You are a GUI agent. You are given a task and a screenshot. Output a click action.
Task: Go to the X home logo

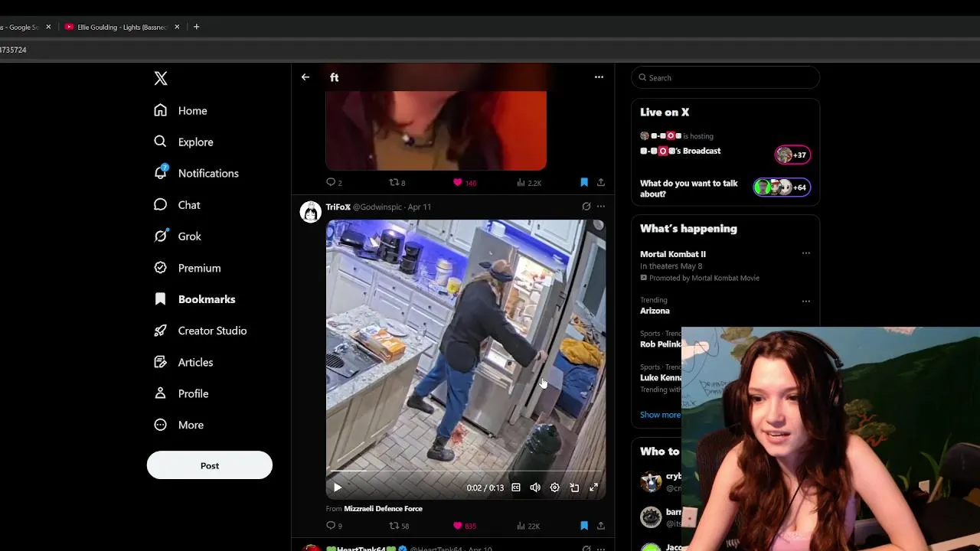pyautogui.click(x=161, y=78)
